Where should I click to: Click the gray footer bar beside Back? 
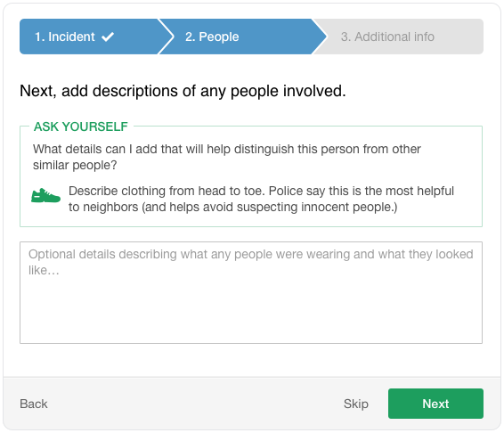point(193,404)
